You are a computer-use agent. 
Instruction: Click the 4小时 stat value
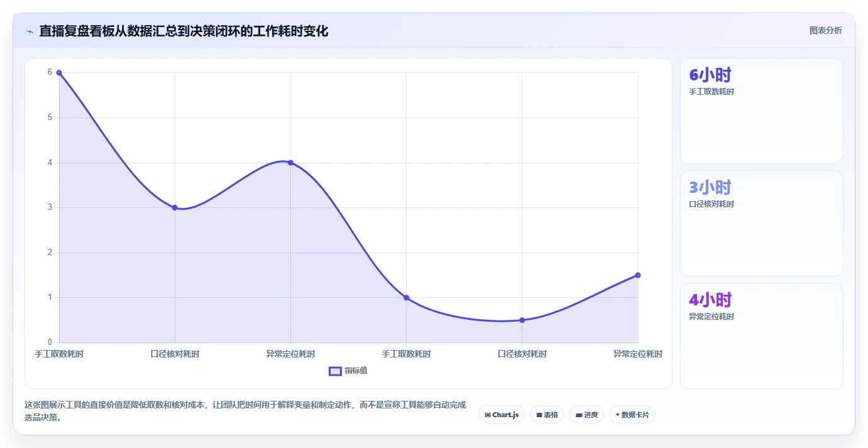[710, 300]
